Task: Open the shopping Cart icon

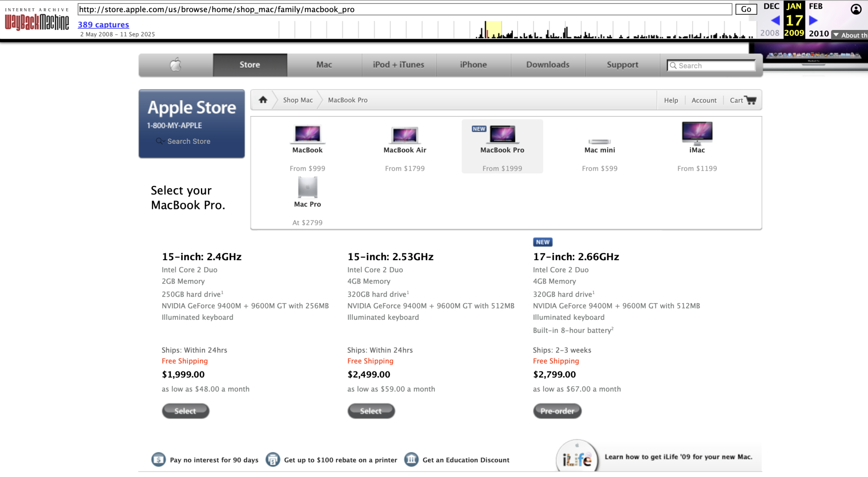Action: (x=751, y=100)
